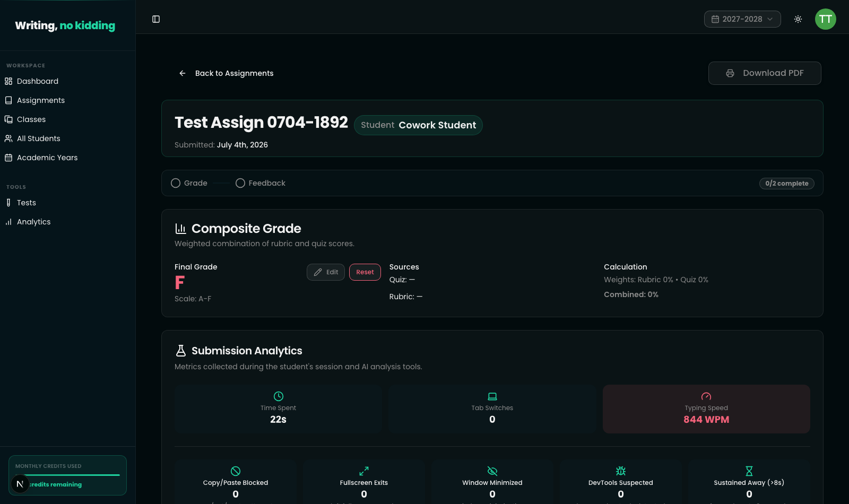Click the Submission Analytics flask icon
Screen dimensions: 849x504
[x=180, y=351]
